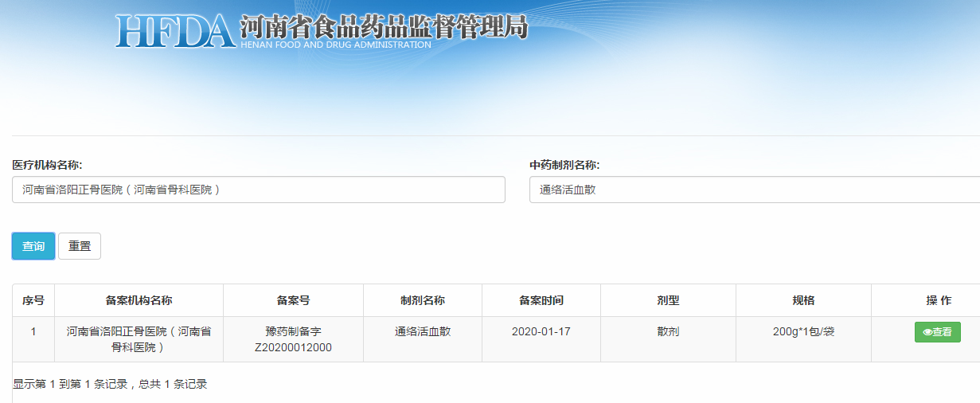Select record number豫药制备字 Z20200012000 cell

click(293, 339)
